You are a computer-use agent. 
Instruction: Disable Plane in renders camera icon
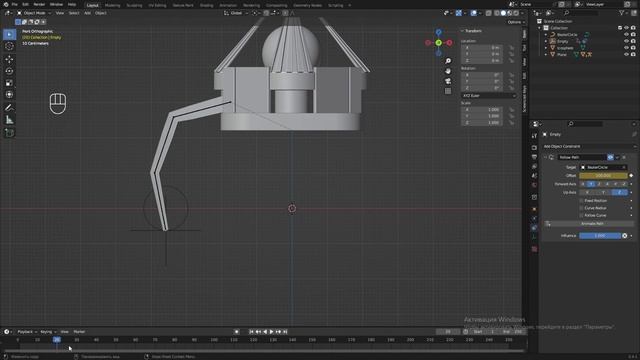point(633,54)
